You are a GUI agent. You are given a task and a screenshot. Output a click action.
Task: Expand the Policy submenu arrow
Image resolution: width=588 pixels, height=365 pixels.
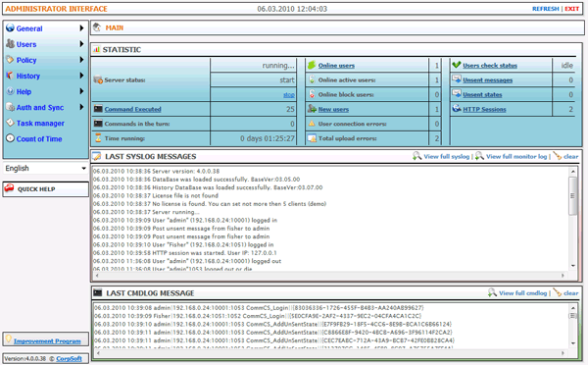click(x=81, y=60)
